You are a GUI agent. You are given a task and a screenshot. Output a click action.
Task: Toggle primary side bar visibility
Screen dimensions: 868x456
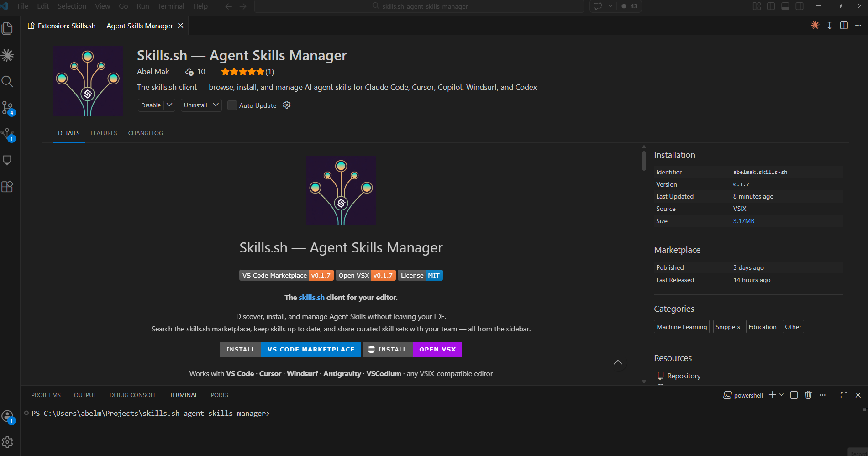(x=771, y=6)
